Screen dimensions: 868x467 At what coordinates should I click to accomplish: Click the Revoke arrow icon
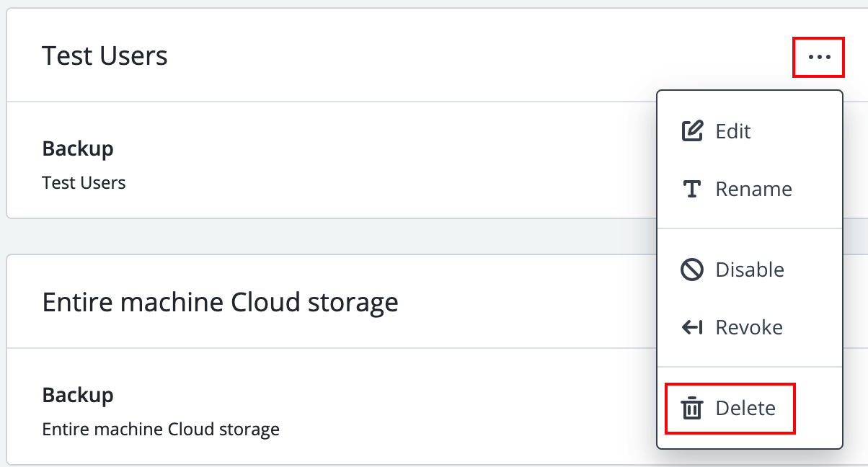pyautogui.click(x=692, y=327)
